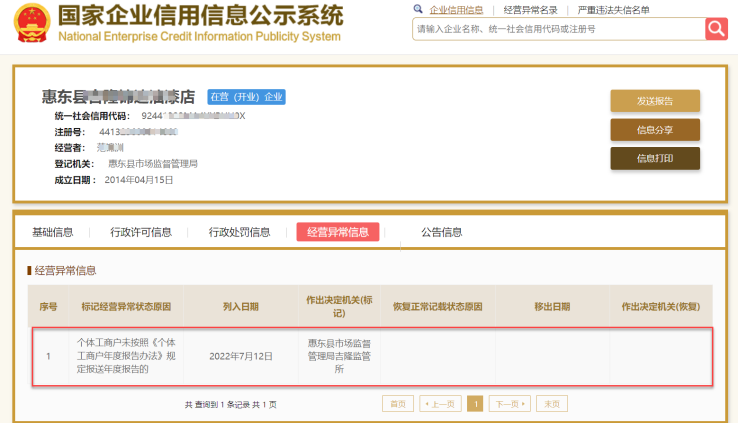Image resolution: width=738 pixels, height=423 pixels.
Task: Click the 信息分享 button
Action: point(655,130)
